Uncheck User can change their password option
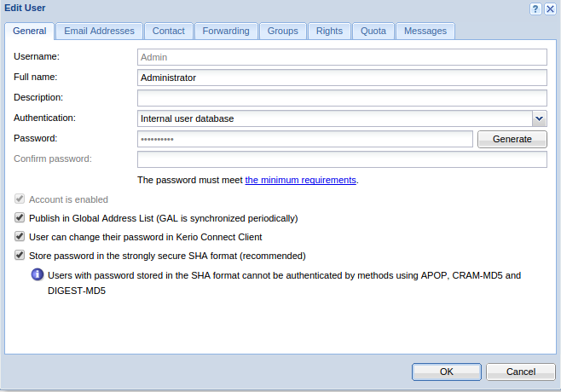561x392 pixels. tap(20, 236)
